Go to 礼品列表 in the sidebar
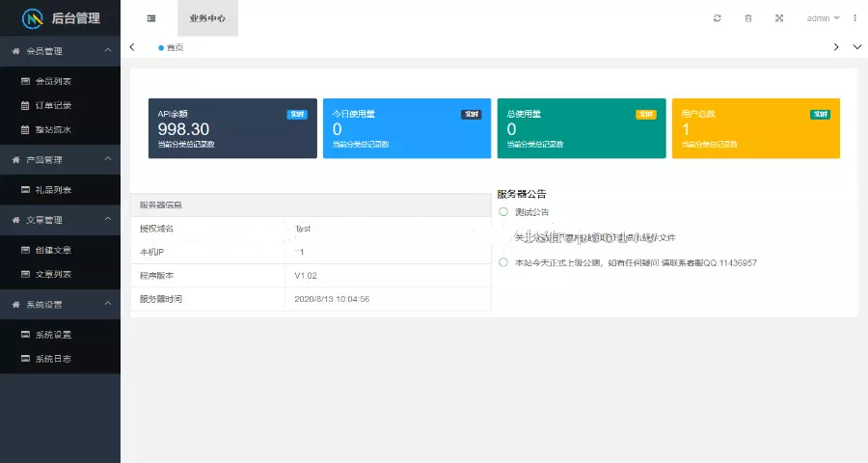The width and height of the screenshot is (868, 463). pyautogui.click(x=53, y=189)
